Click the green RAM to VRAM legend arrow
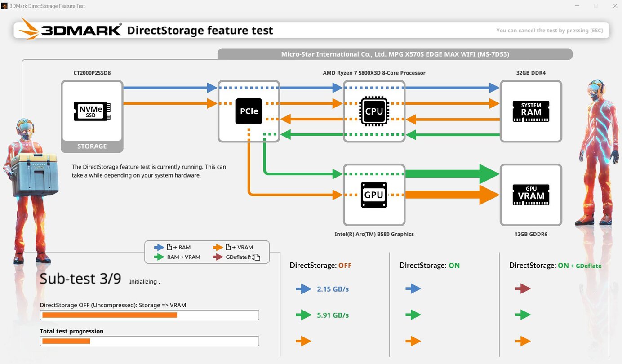622x364 pixels. pos(159,257)
